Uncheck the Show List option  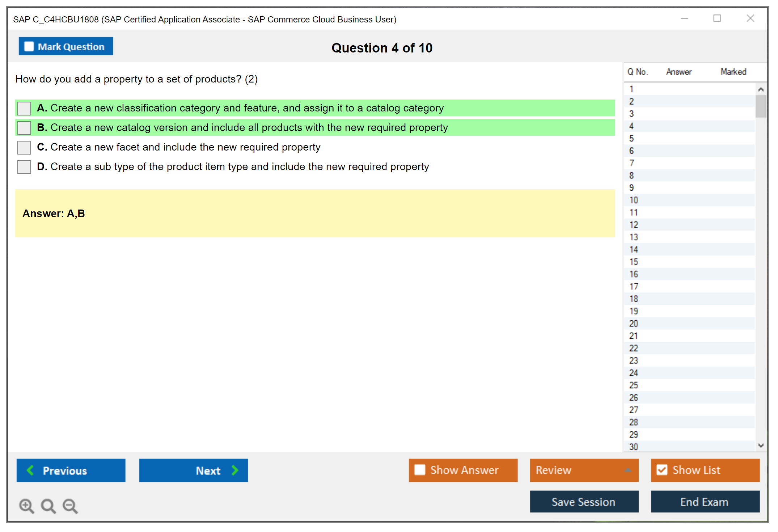(662, 470)
